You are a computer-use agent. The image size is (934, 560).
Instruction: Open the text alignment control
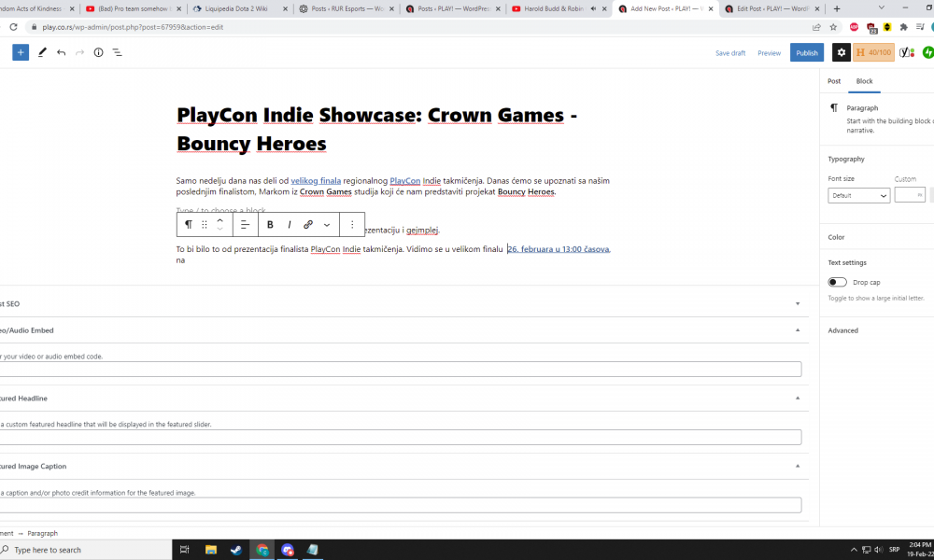click(x=244, y=224)
